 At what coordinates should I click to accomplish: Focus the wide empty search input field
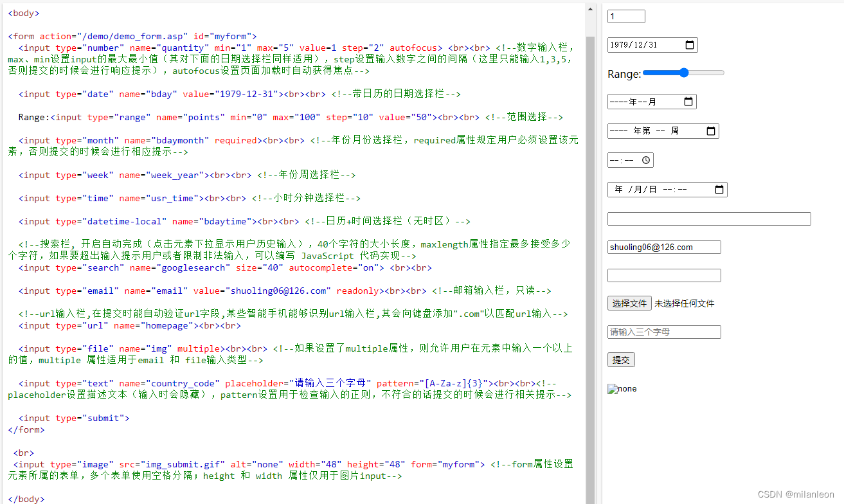709,219
